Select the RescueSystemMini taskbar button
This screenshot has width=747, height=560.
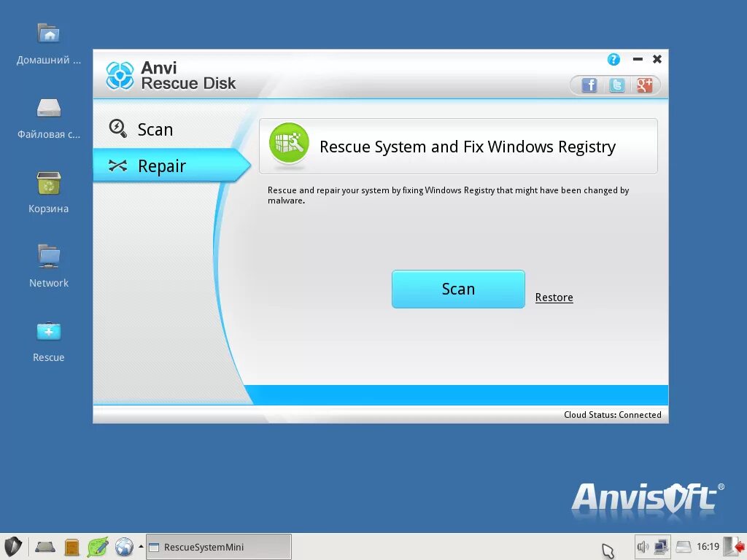pos(219,547)
